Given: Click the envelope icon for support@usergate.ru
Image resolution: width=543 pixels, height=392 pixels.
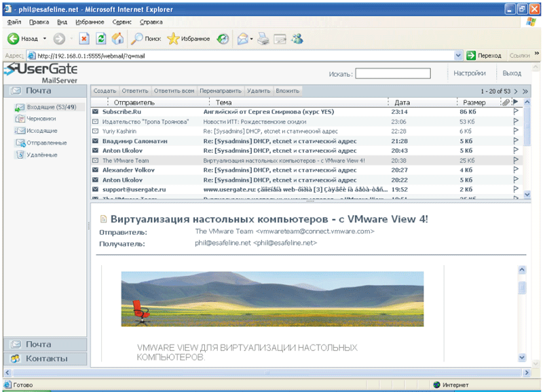Looking at the screenshot, I should [x=95, y=189].
